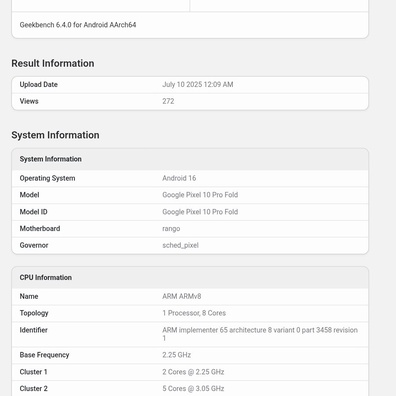Viewport: 396px width, 396px height.
Task: Click the Upload Date label
Action: tap(39, 85)
